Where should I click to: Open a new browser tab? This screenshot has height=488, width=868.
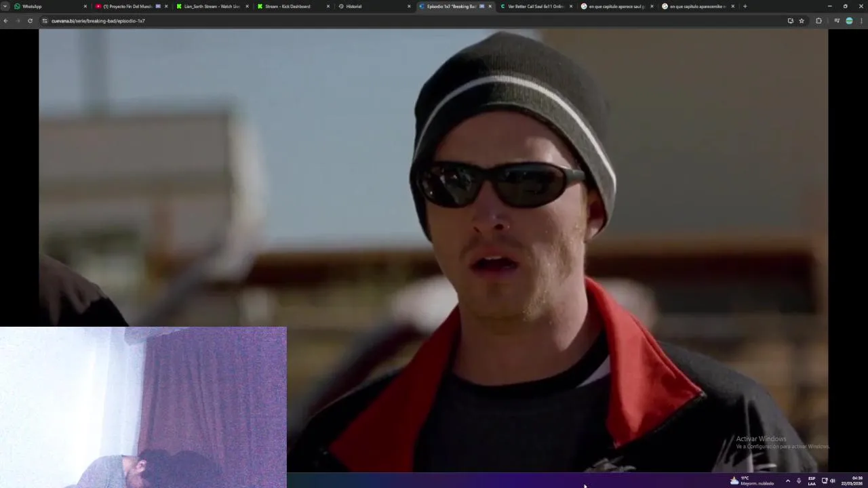pos(745,6)
